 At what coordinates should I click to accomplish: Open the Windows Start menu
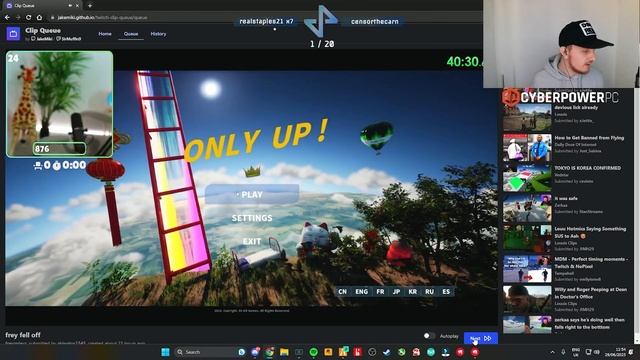click(165, 352)
